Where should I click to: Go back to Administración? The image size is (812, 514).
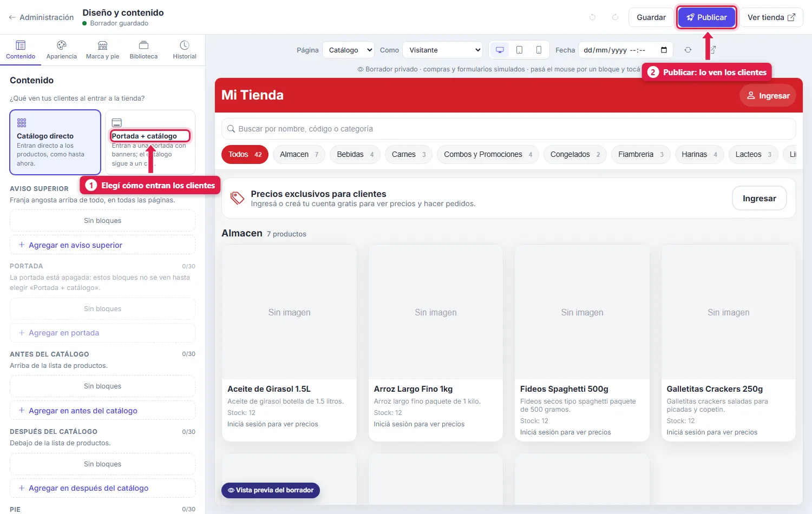coord(41,17)
